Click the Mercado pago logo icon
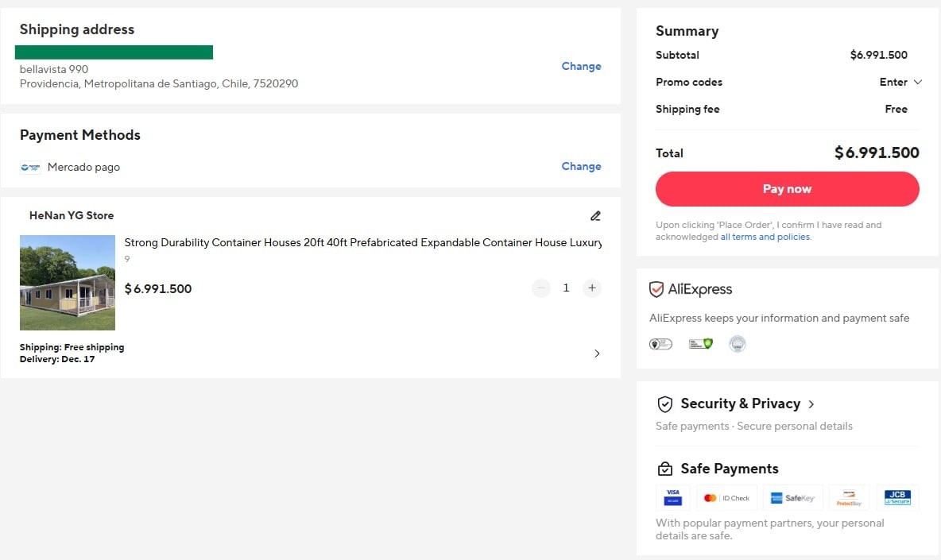This screenshot has height=560, width=941. [30, 168]
